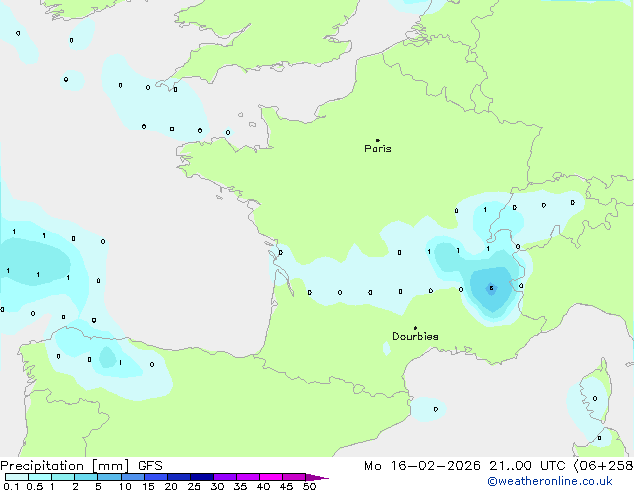Click the 'Mo 16-02-2026' date text
This screenshot has width=634, height=490.
(422, 466)
